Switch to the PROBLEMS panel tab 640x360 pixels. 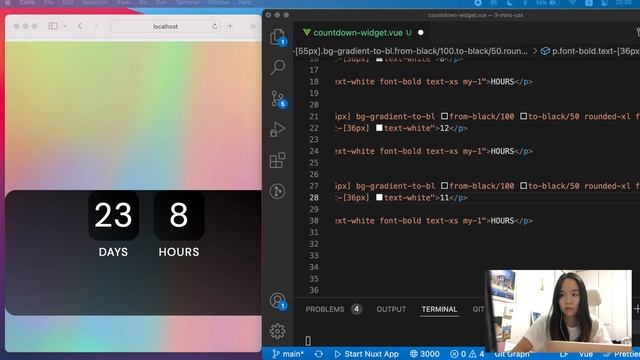point(325,309)
